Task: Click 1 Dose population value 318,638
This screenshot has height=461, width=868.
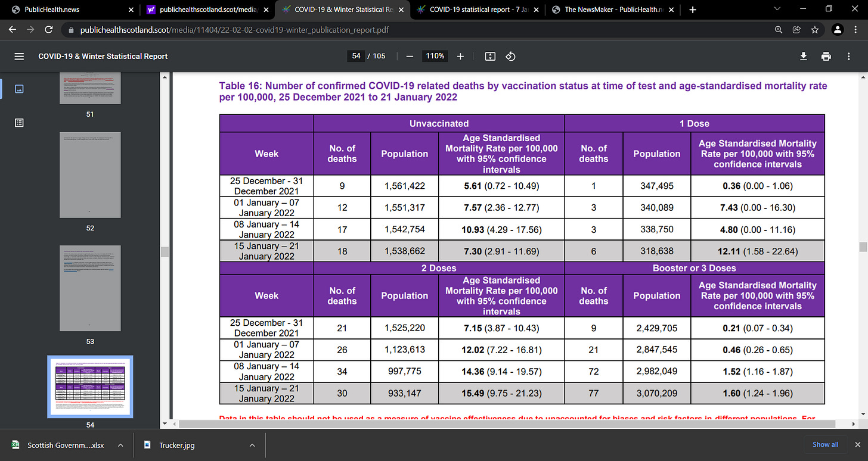Action: (x=656, y=251)
